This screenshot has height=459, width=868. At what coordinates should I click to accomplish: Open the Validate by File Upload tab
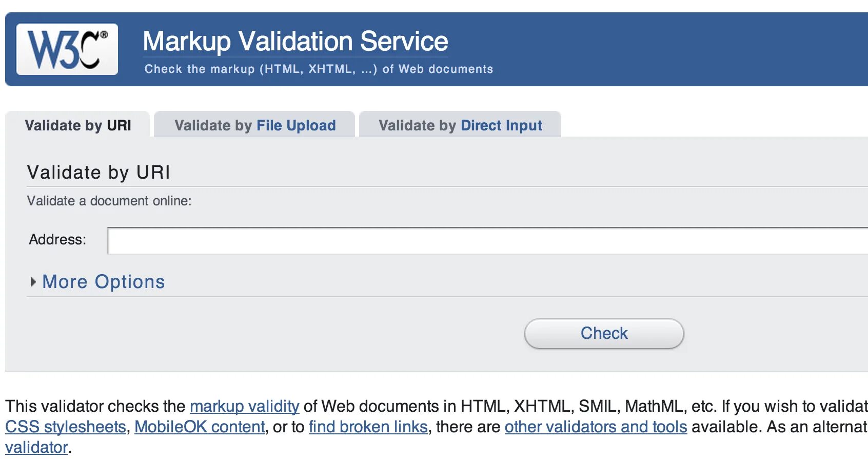point(255,125)
